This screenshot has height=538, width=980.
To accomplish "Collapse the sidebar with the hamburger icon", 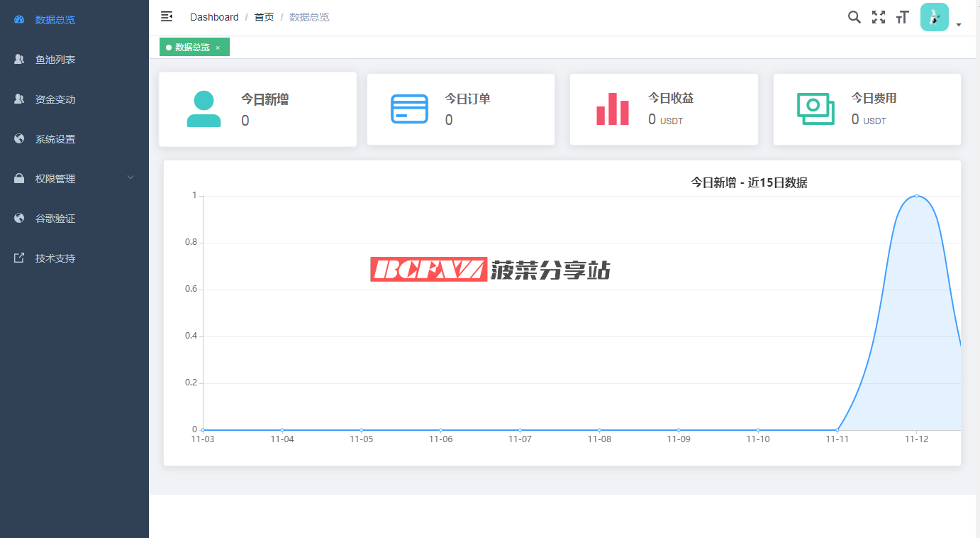I will click(167, 16).
